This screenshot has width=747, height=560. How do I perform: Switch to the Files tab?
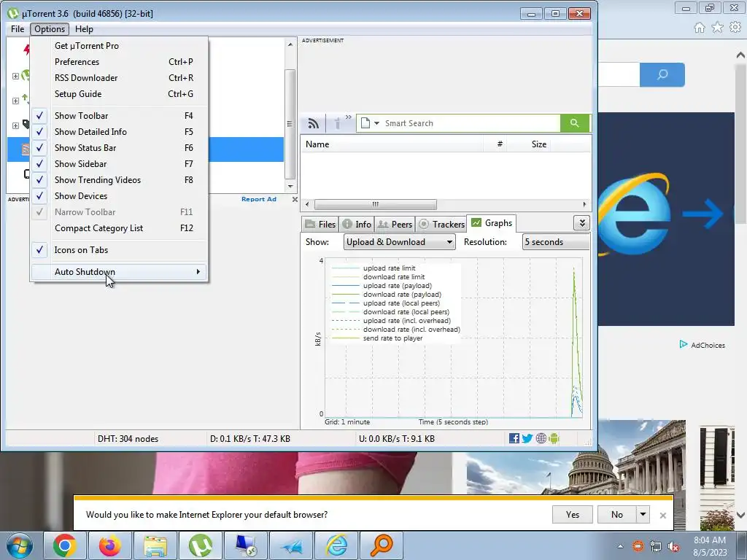point(320,225)
